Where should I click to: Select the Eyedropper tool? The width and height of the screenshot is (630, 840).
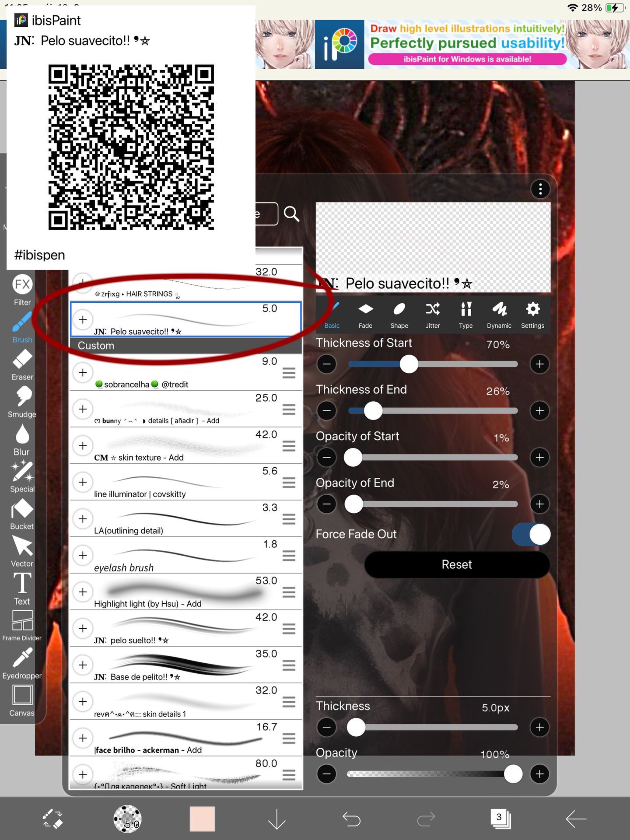pyautogui.click(x=22, y=663)
